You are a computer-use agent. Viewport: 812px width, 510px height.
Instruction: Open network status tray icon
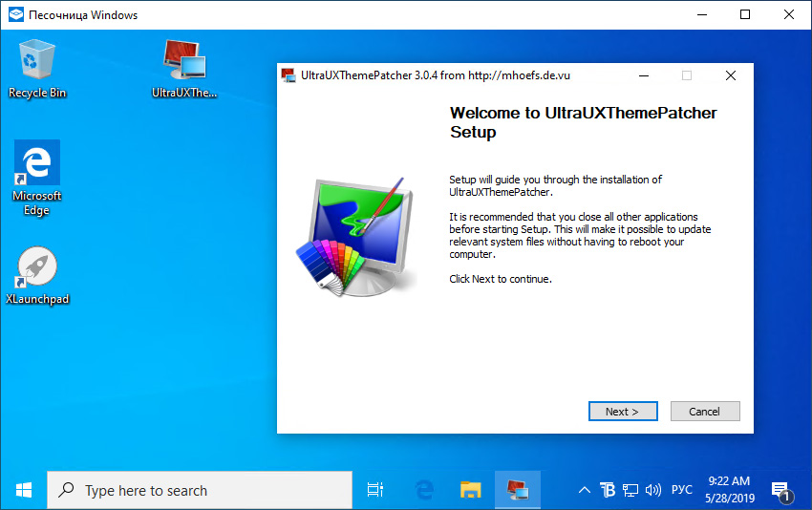tap(630, 490)
